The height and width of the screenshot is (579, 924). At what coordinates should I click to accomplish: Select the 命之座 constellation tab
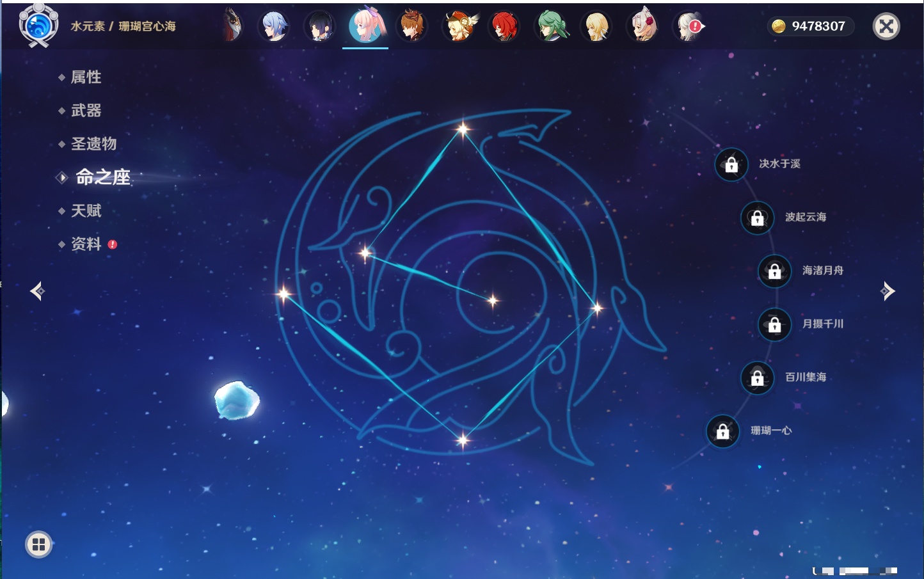[x=102, y=177]
